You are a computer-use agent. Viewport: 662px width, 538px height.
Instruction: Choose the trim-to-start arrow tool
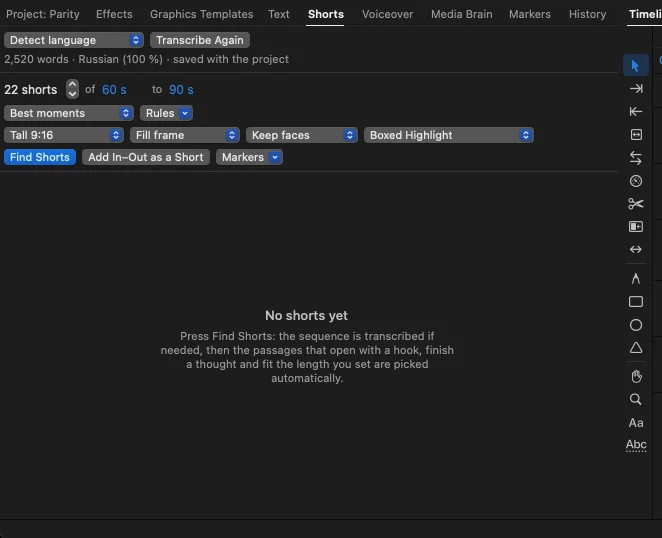point(635,111)
